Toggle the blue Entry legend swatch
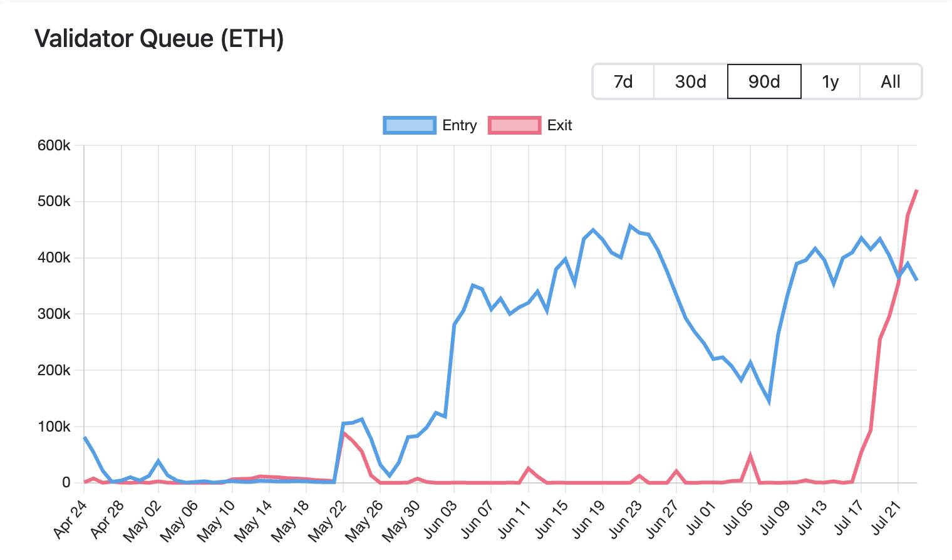 tap(410, 125)
